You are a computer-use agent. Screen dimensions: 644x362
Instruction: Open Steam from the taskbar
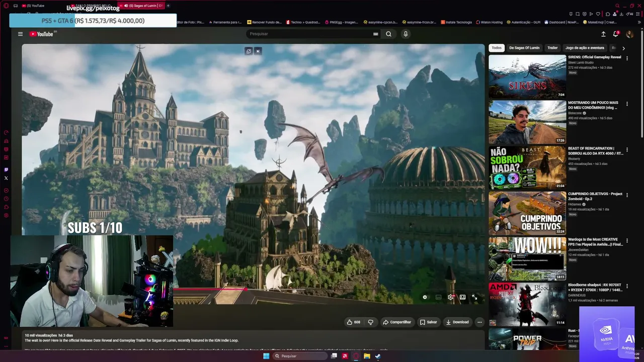378,356
